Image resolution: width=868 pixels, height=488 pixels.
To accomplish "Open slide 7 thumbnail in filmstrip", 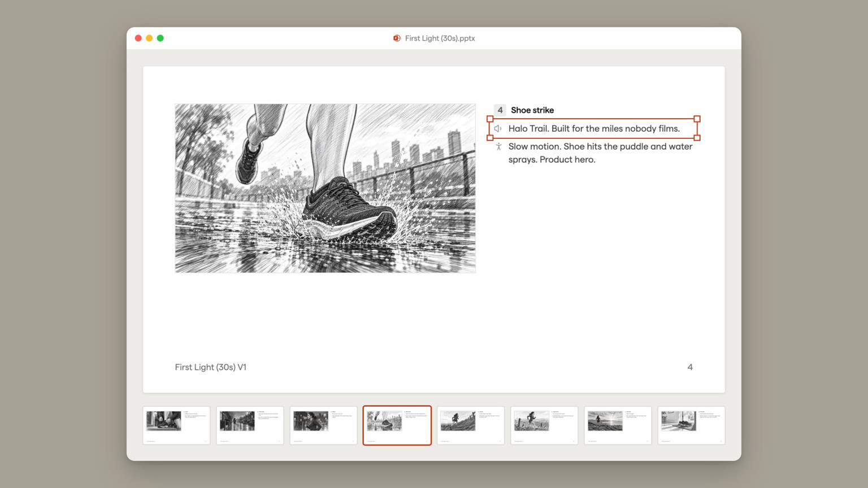I will click(618, 425).
